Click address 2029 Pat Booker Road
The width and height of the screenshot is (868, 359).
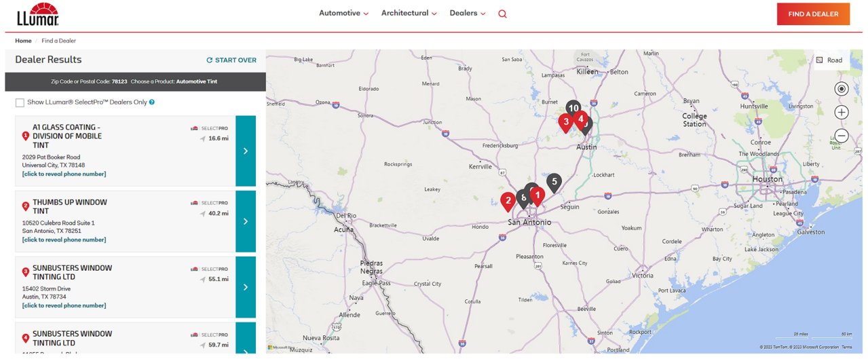51,157
